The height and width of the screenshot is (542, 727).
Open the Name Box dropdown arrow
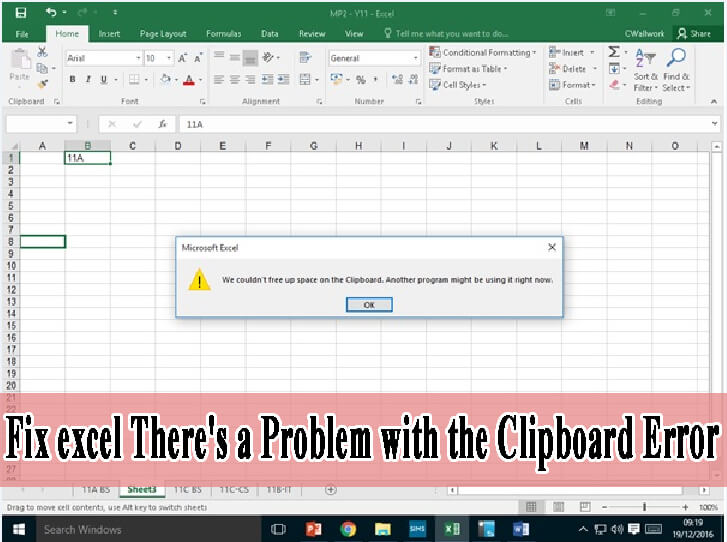pos(70,123)
